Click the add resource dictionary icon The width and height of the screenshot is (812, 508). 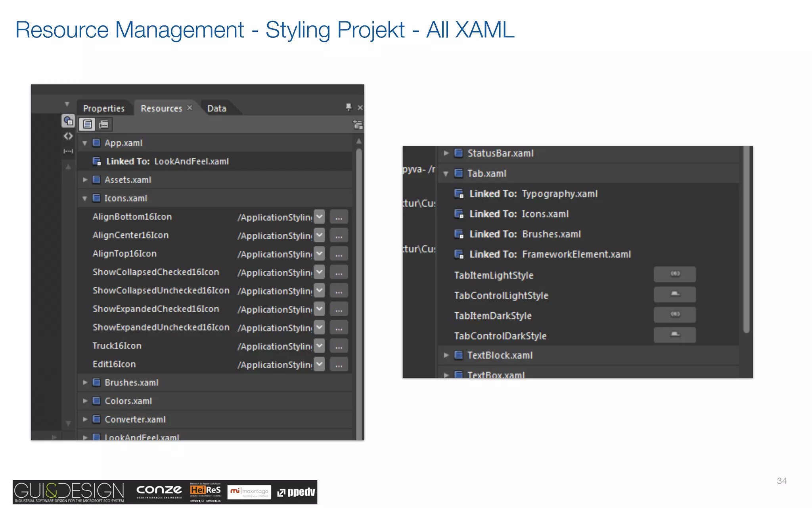click(358, 125)
